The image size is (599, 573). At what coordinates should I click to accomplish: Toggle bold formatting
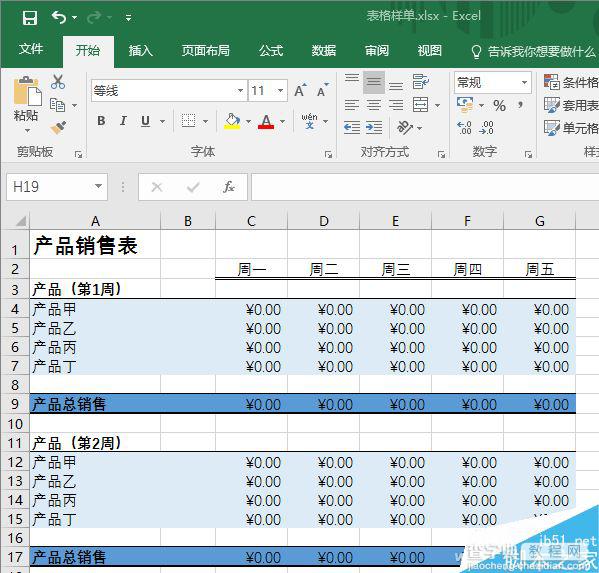pyautogui.click(x=101, y=121)
